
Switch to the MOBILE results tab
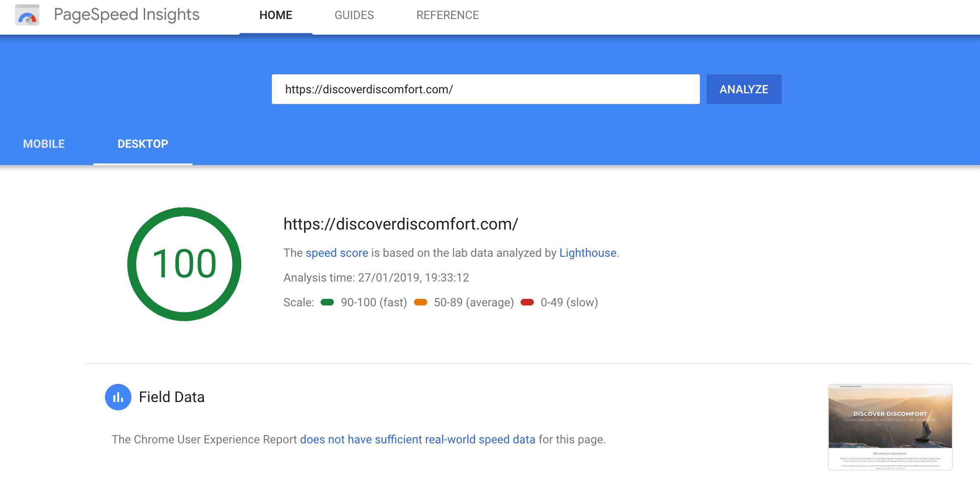click(x=44, y=144)
